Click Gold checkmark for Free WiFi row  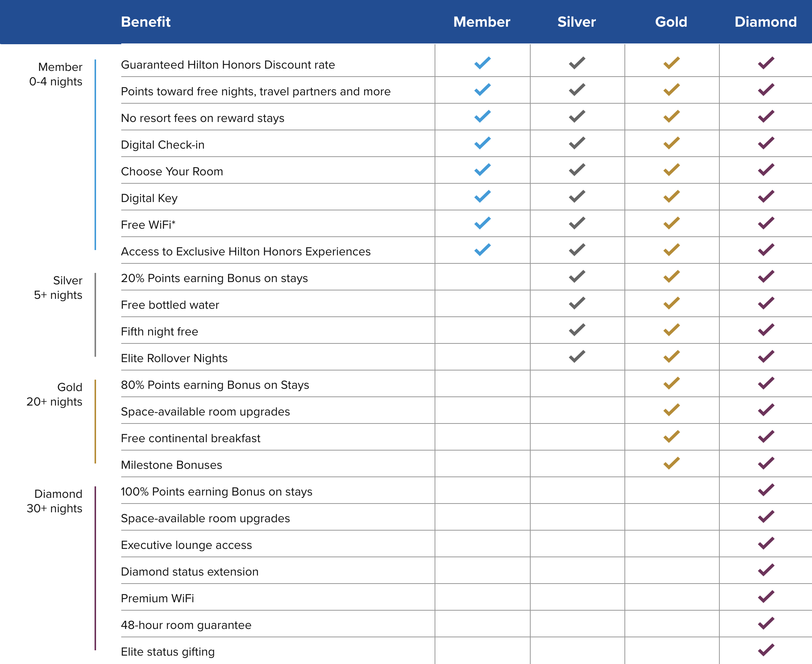click(x=671, y=223)
